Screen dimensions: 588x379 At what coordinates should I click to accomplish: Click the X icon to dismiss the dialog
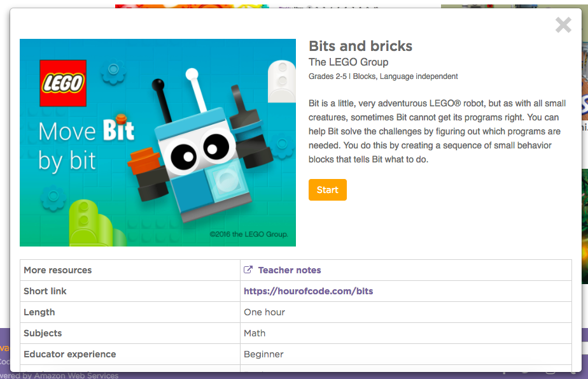[x=563, y=25]
